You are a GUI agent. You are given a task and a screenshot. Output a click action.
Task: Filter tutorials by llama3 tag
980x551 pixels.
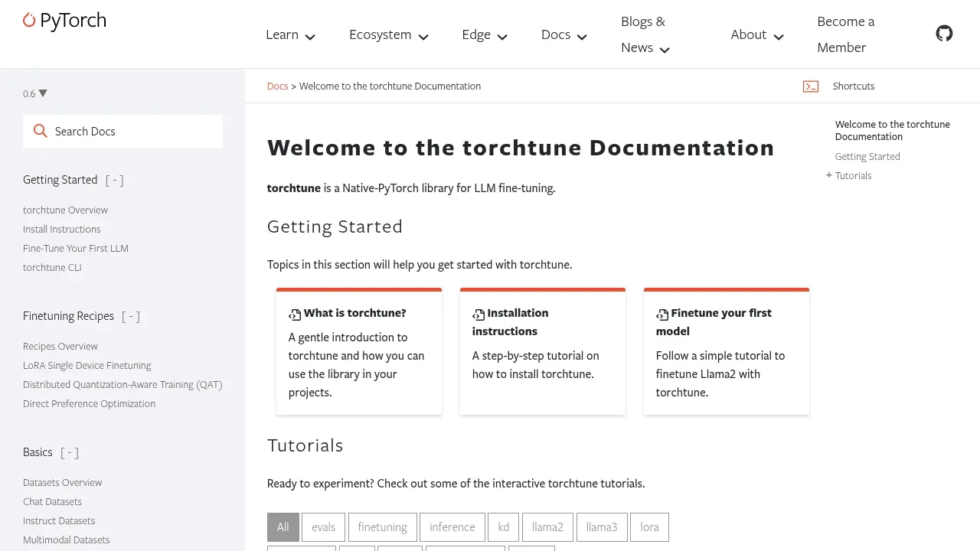tap(602, 527)
